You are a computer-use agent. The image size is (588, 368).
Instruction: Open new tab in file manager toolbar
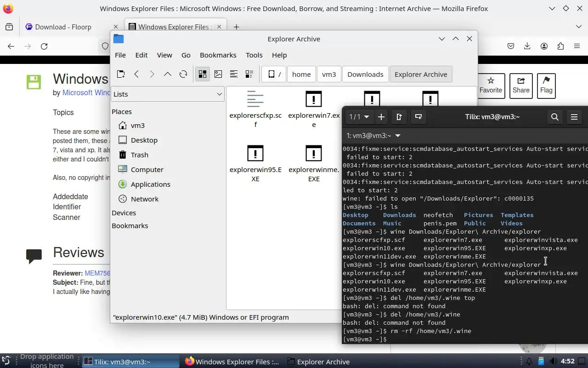(121, 74)
